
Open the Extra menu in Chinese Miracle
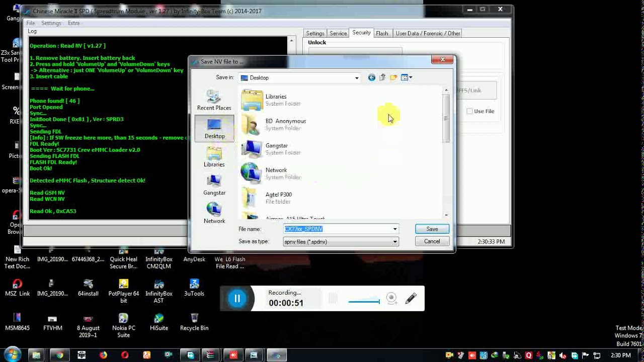point(73,23)
